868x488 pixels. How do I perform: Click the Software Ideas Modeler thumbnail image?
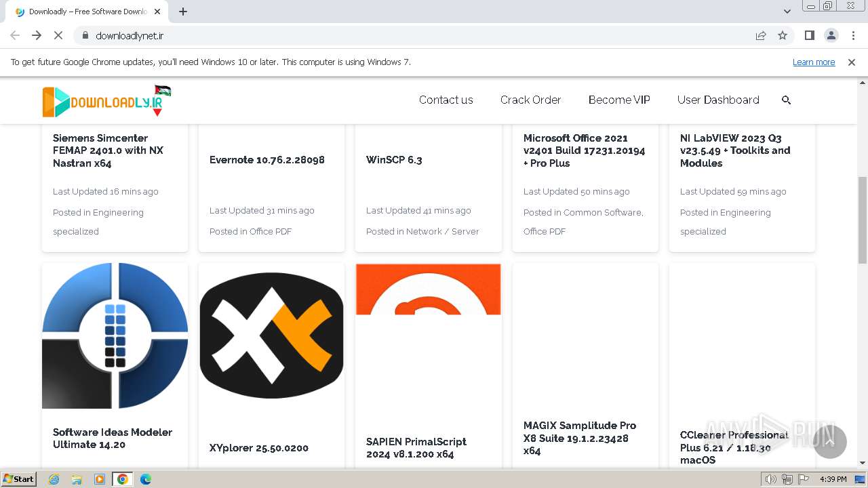pos(115,336)
